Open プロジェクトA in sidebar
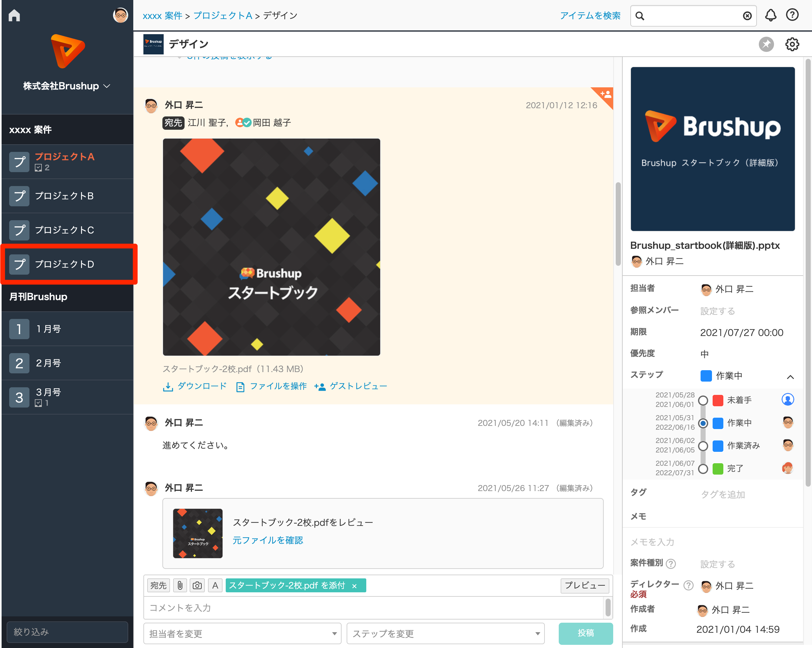Image resolution: width=812 pixels, height=648 pixels. [67, 162]
